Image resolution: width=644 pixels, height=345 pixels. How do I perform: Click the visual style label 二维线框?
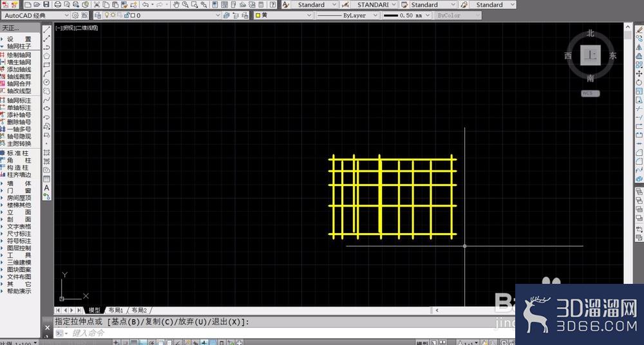[87, 28]
